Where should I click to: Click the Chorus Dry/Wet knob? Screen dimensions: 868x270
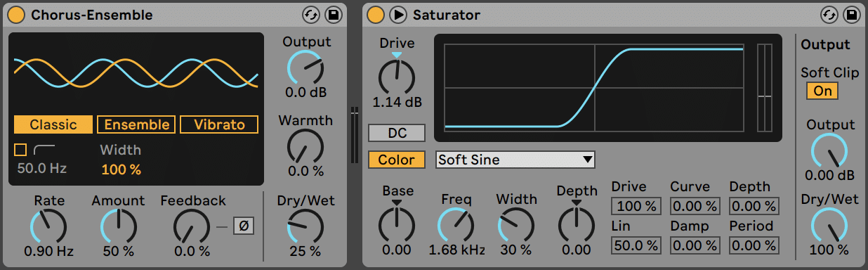coord(305,227)
